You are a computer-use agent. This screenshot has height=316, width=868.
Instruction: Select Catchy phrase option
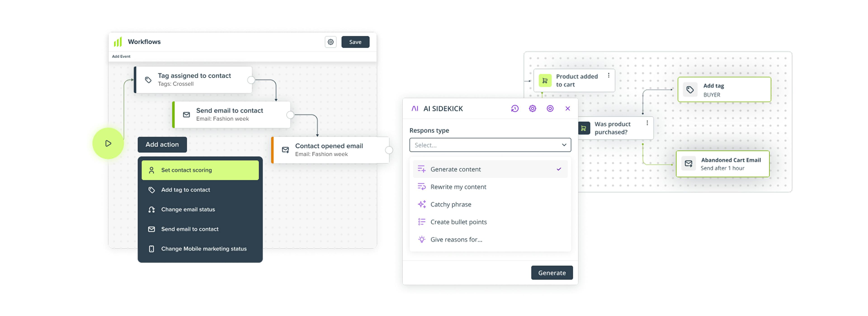451,204
